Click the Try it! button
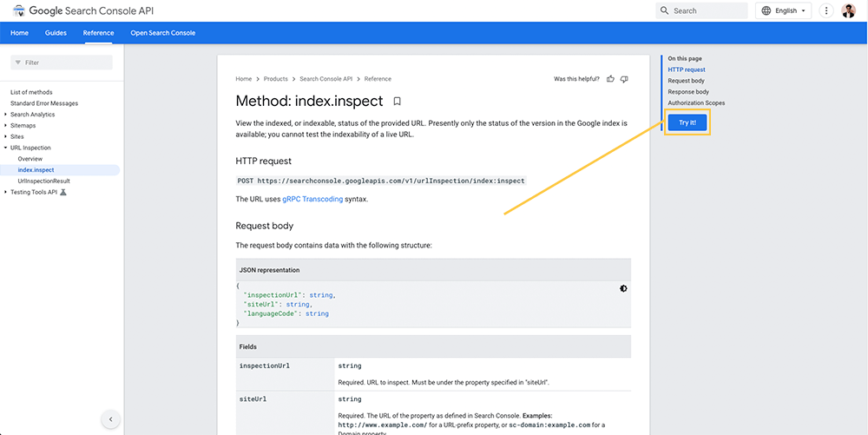868x435 pixels. click(687, 122)
